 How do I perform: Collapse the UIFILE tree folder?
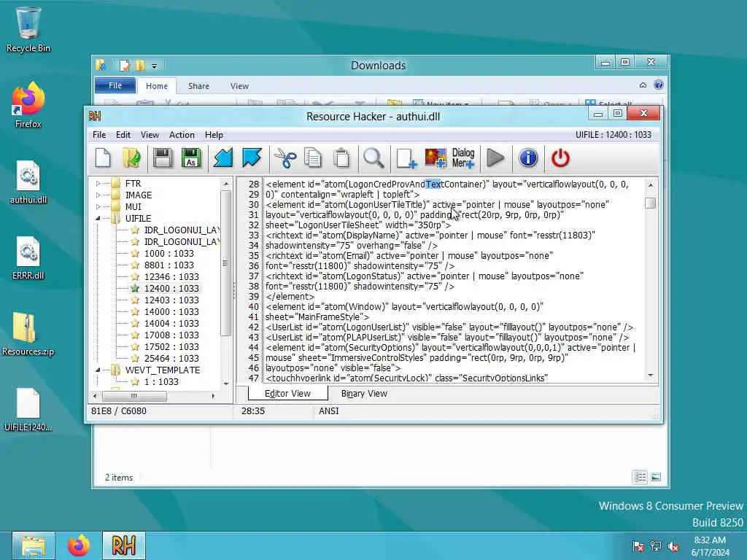(98, 218)
